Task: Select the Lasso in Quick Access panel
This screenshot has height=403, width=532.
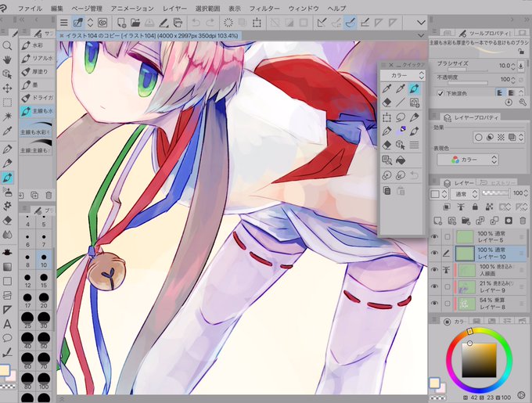Action: [401, 117]
